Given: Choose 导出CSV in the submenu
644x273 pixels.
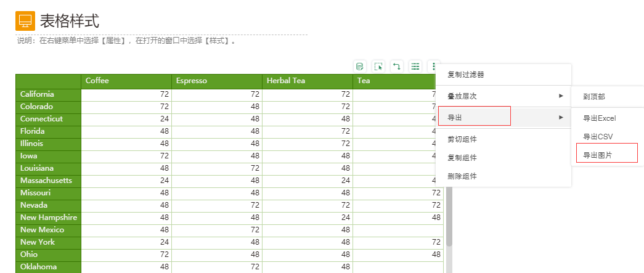Looking at the screenshot, I should (598, 137).
